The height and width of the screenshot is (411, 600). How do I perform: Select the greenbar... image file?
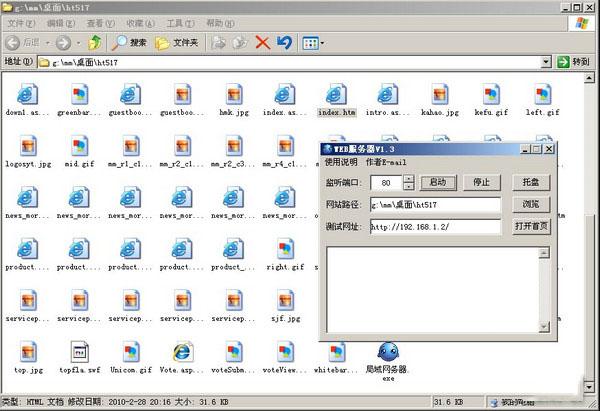click(x=79, y=100)
